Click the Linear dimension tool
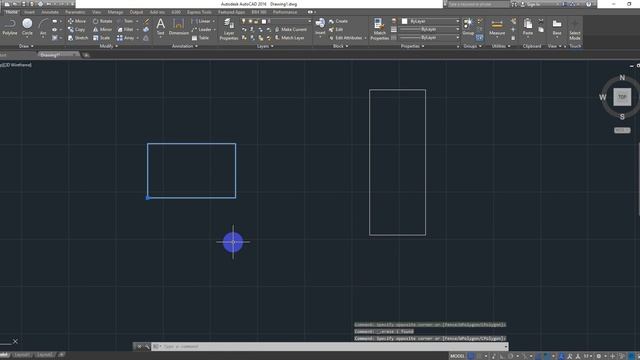 point(201,21)
